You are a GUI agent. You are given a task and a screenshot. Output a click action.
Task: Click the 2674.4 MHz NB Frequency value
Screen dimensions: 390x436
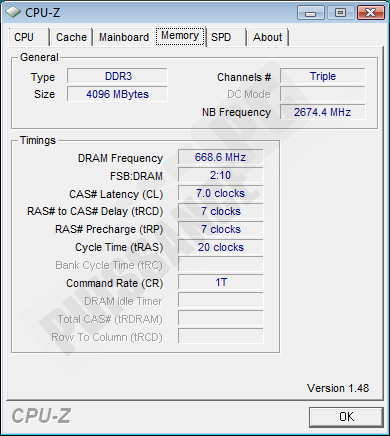(323, 112)
